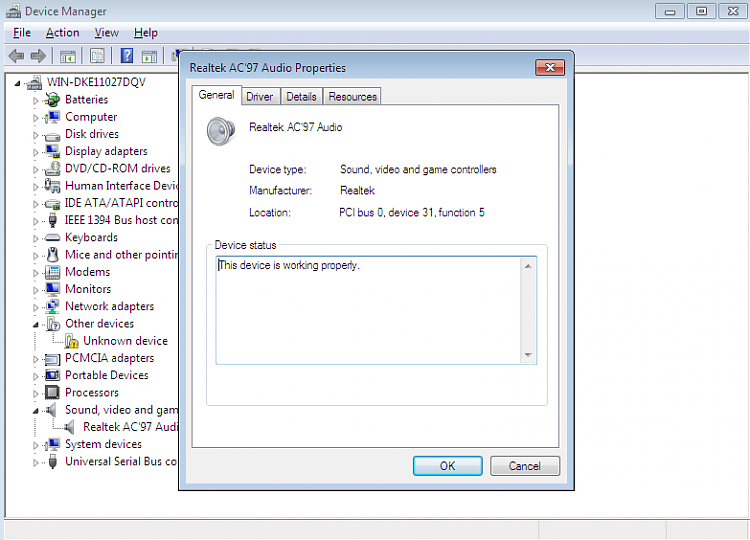
Task: Click the Realtek AC'97 Audio tree speaker icon
Action: pyautogui.click(x=70, y=427)
